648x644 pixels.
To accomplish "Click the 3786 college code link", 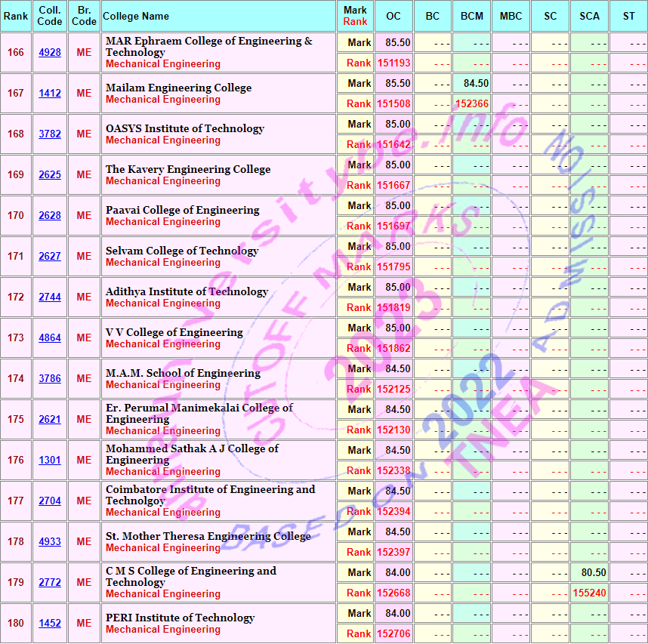I will tap(50, 379).
